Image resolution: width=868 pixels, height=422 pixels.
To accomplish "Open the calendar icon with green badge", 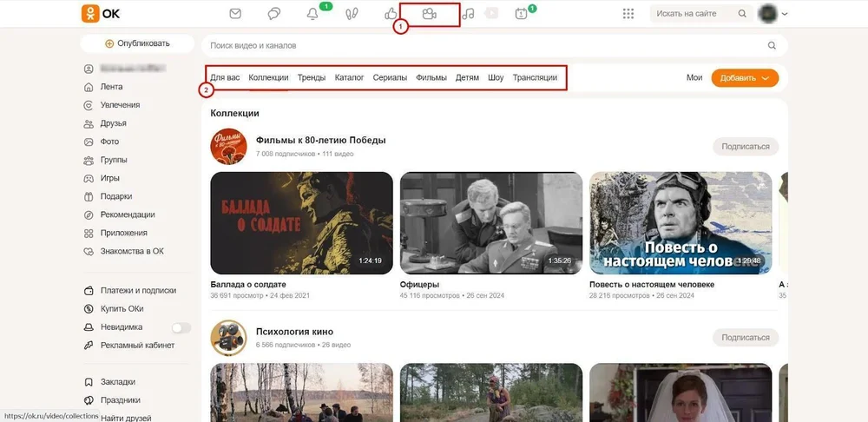I will pyautogui.click(x=521, y=14).
